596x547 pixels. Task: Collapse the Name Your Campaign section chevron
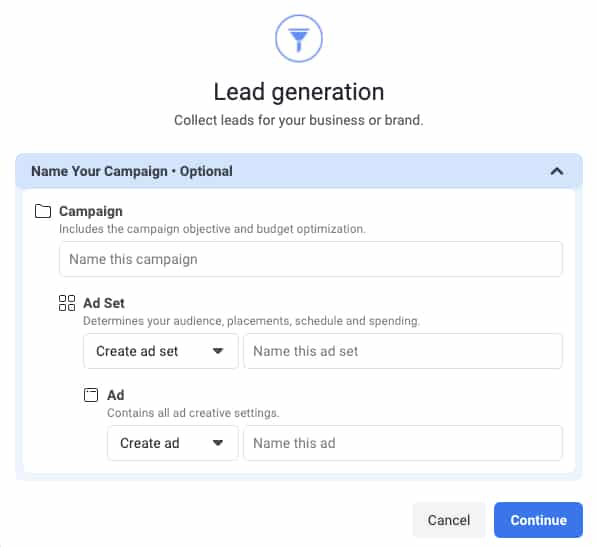[557, 171]
